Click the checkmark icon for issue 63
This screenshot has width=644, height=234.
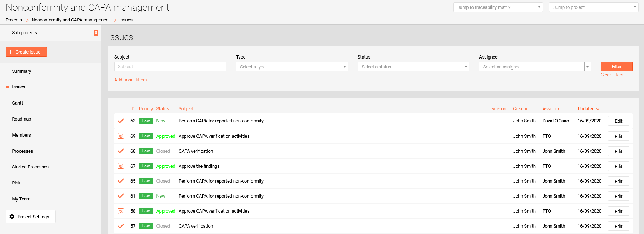[121, 121]
